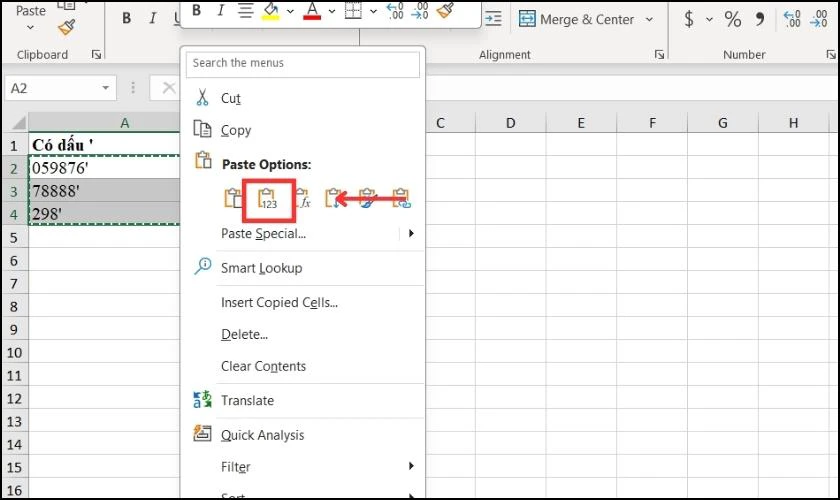The image size is (840, 500).
Task: Click cell containing 059876'
Action: 104,168
